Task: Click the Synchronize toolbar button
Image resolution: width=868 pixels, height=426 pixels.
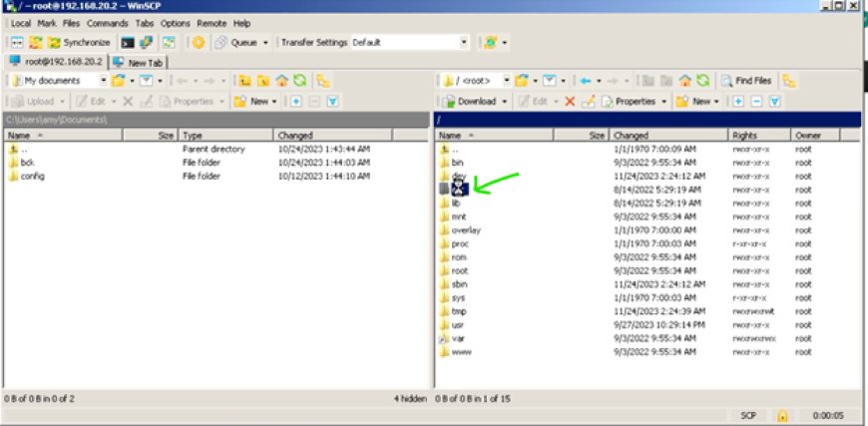Action: coord(79,43)
